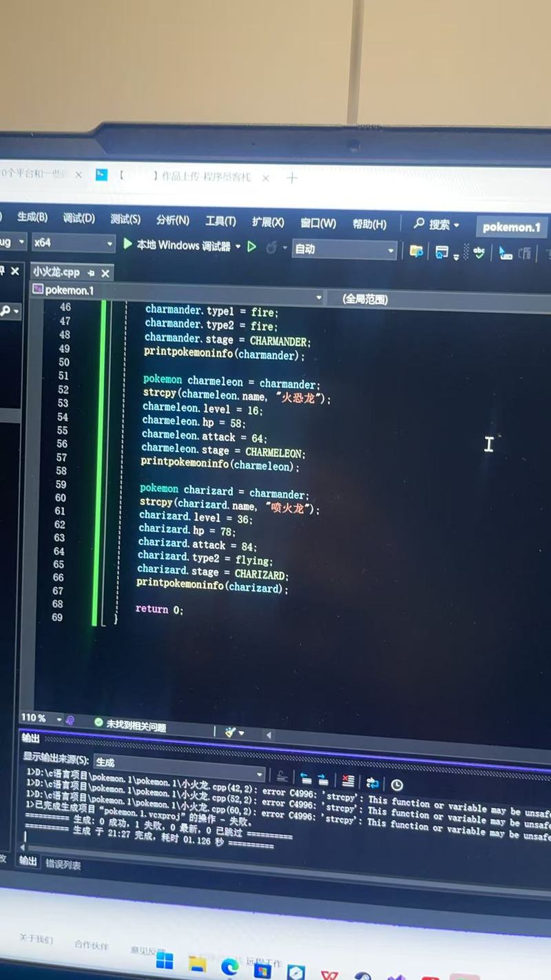Open File Explorer from the taskbar
The height and width of the screenshot is (980, 551).
tap(198, 964)
